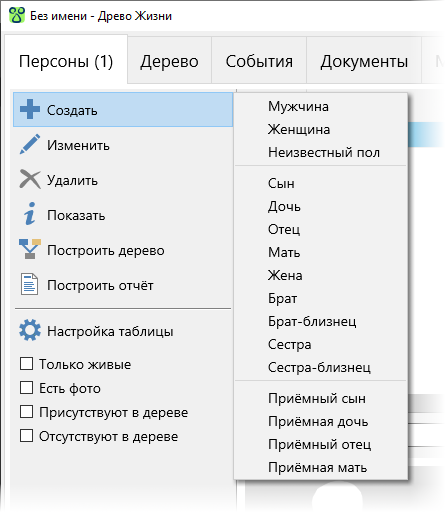Click the blue info icon Показать

(x=30, y=214)
